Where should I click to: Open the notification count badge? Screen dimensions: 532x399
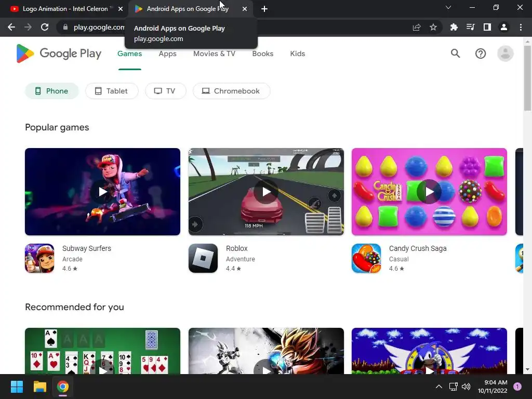517,387
